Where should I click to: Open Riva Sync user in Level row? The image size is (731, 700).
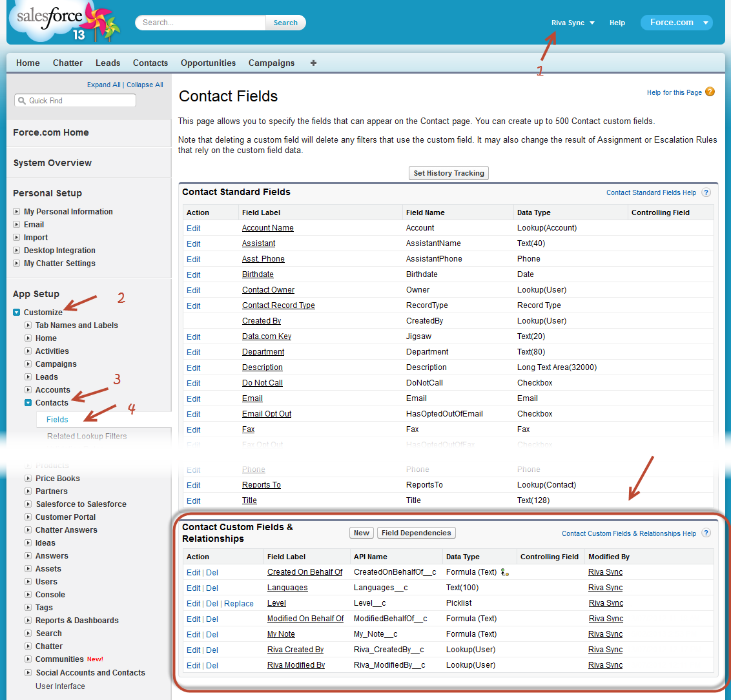click(x=606, y=603)
